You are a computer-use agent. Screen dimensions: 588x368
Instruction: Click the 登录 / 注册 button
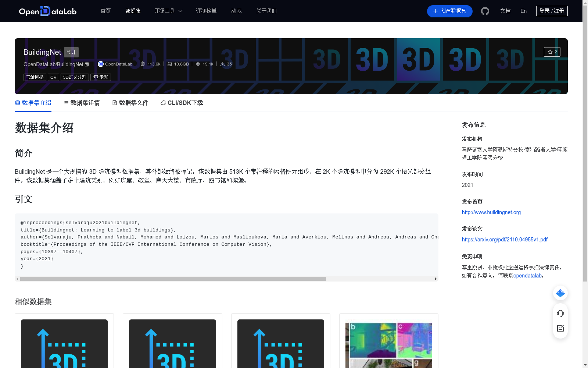[552, 11]
